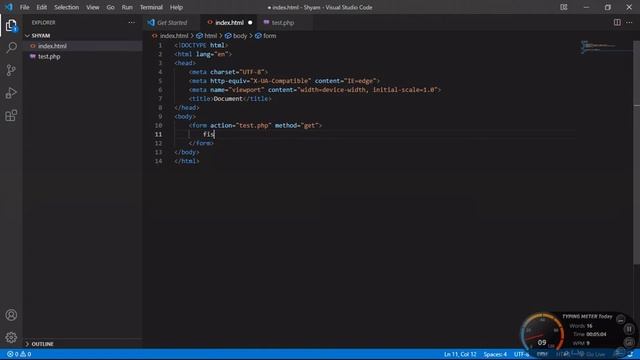This screenshot has height=360, width=640.
Task: Open the editor More Actions ellipsis
Action: pyautogui.click(x=629, y=22)
